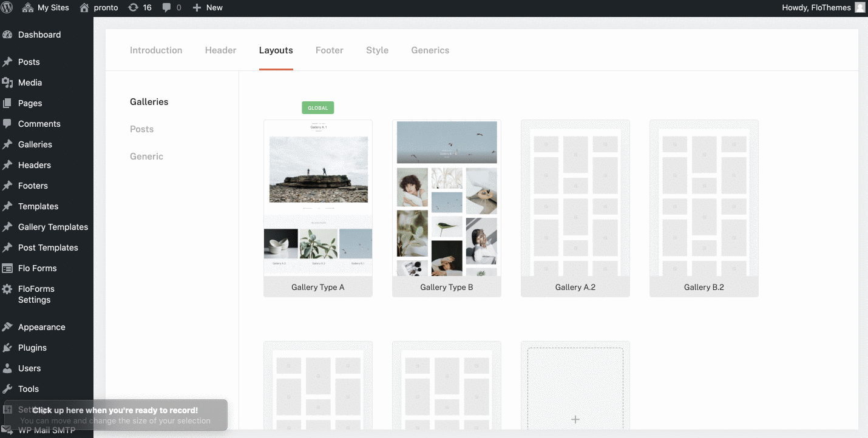Open Plugins in the admin menu
This screenshot has height=438, width=868.
point(33,348)
